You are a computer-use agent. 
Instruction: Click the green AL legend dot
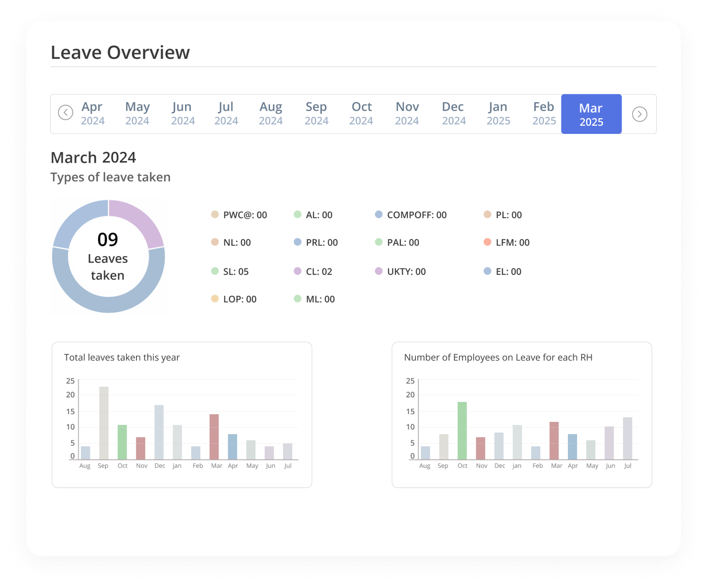tap(298, 214)
